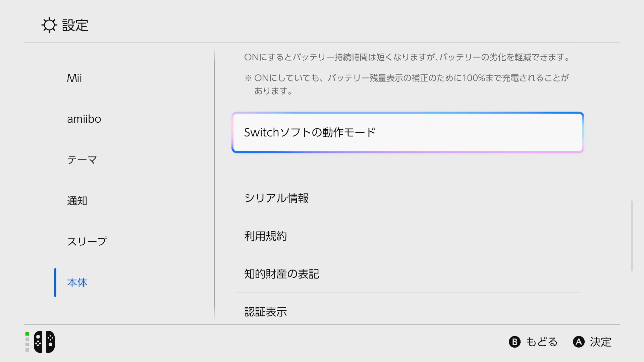Image resolution: width=644 pixels, height=362 pixels.
Task: Click the Joy-Con controller icon
Action: click(x=45, y=342)
